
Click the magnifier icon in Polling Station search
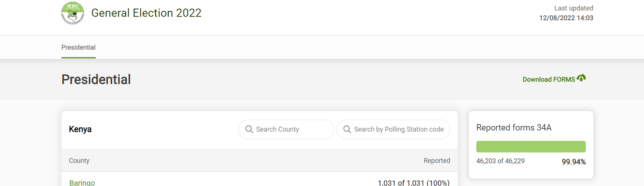pyautogui.click(x=347, y=129)
